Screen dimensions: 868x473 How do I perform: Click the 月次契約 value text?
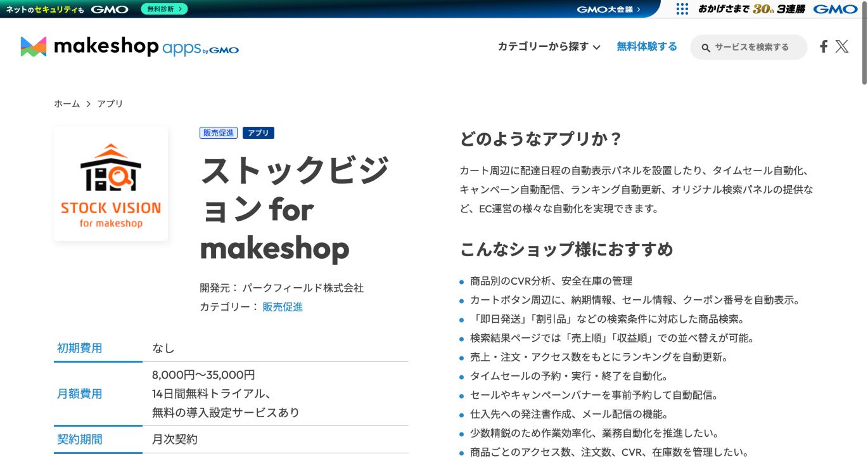[175, 439]
